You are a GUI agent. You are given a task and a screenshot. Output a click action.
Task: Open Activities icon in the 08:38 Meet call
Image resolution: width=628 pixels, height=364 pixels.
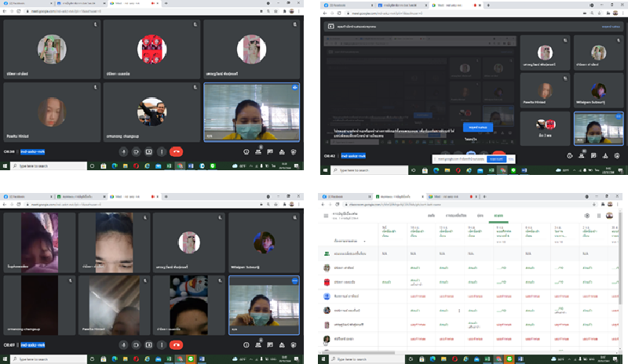[282, 151]
